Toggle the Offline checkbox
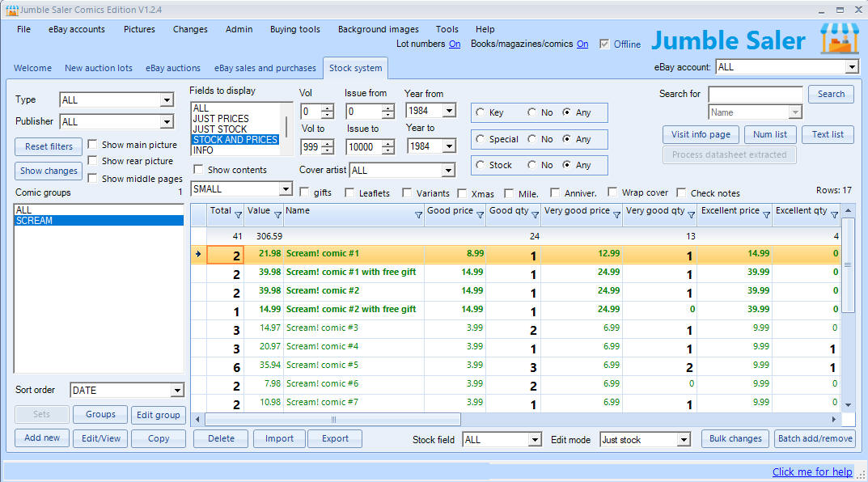Viewport: 868px width, 482px height. [604, 44]
